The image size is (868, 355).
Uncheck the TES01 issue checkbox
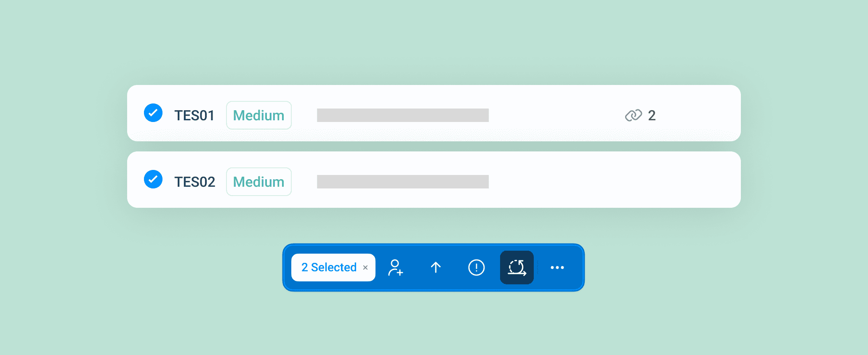(x=153, y=113)
